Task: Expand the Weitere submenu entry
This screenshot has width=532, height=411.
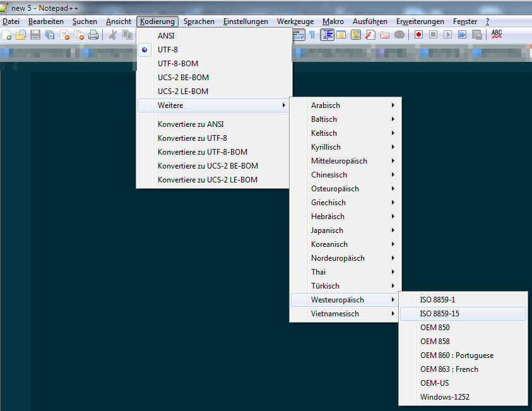Action: [x=214, y=105]
